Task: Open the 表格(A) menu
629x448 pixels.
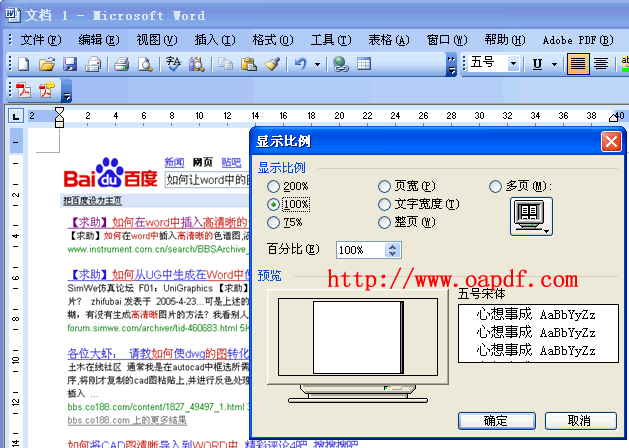Action: tap(389, 40)
